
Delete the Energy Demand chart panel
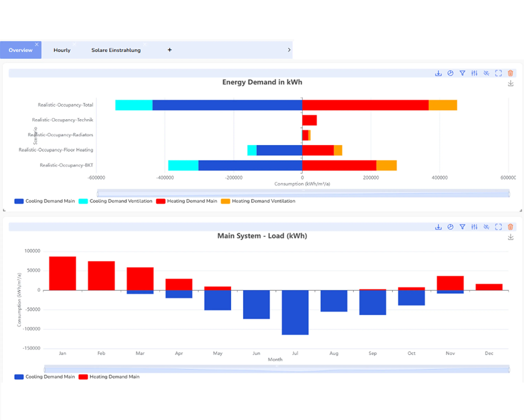click(510, 73)
